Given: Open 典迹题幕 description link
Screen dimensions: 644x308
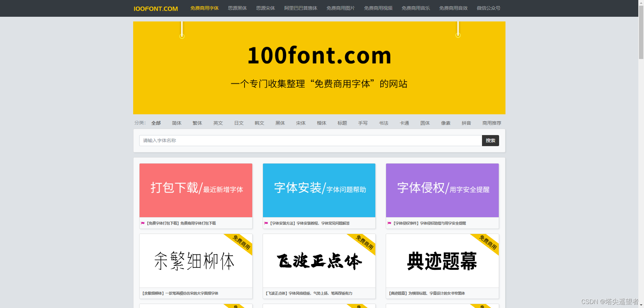Looking at the screenshot, I should click(427, 293).
